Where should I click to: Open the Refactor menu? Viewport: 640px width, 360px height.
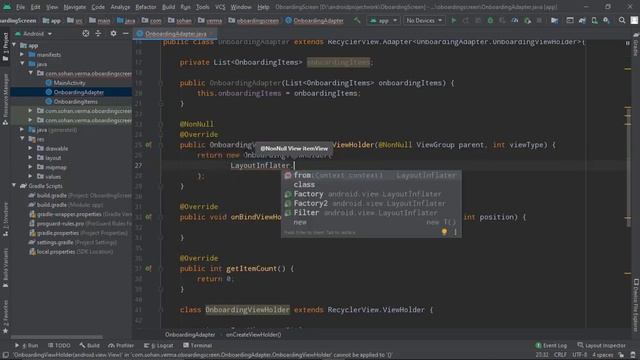click(146, 7)
